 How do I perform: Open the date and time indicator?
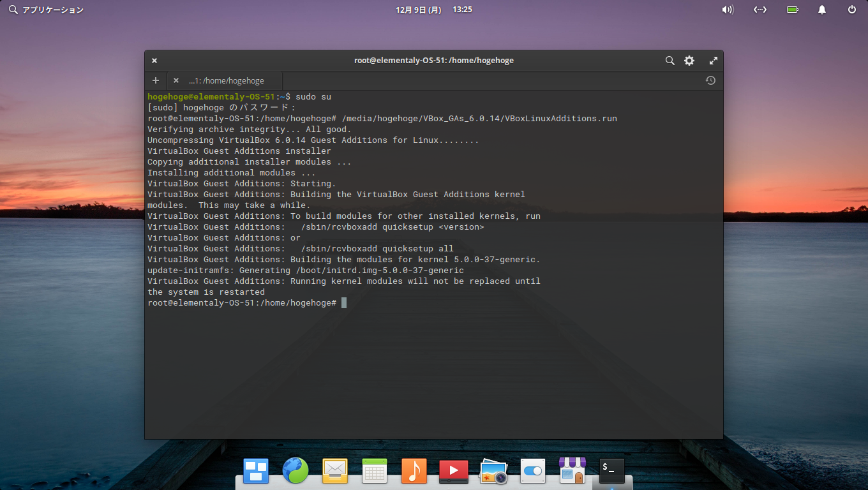point(434,10)
